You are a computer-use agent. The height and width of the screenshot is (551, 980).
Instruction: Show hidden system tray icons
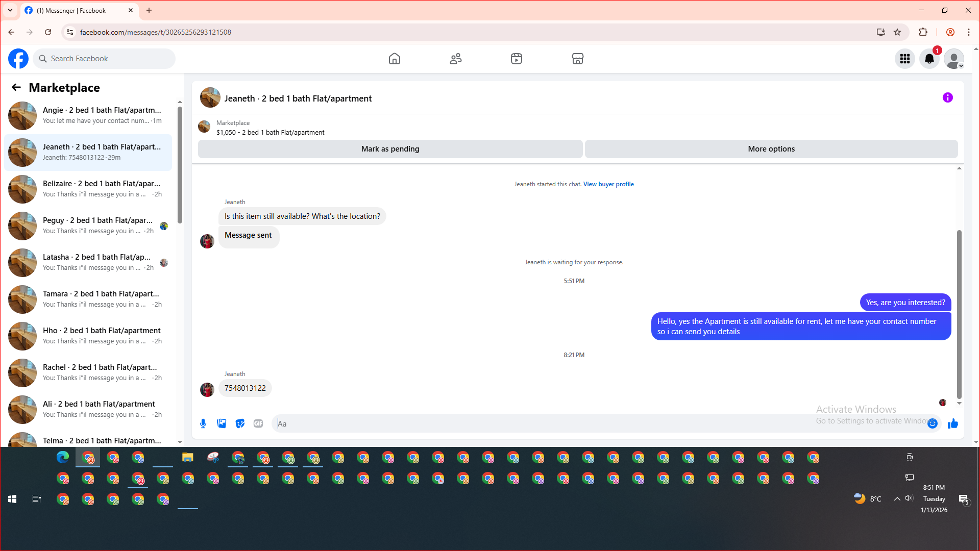[897, 499]
